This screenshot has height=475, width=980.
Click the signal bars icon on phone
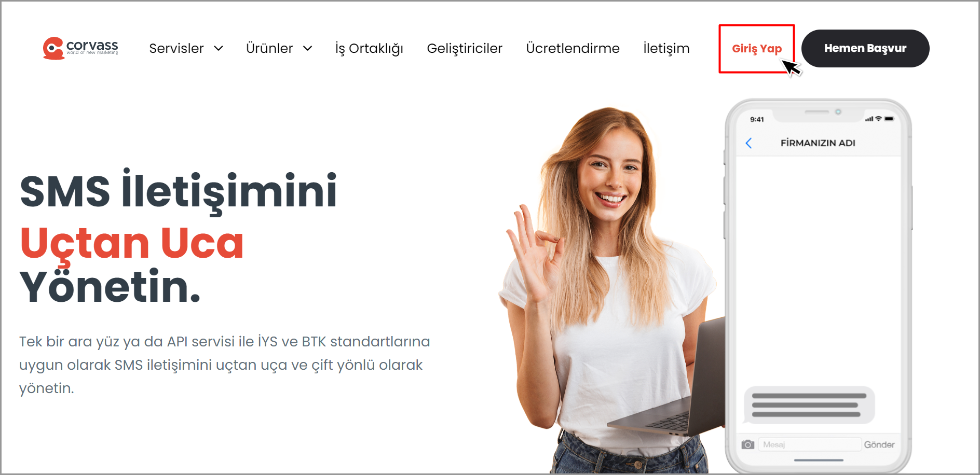869,119
